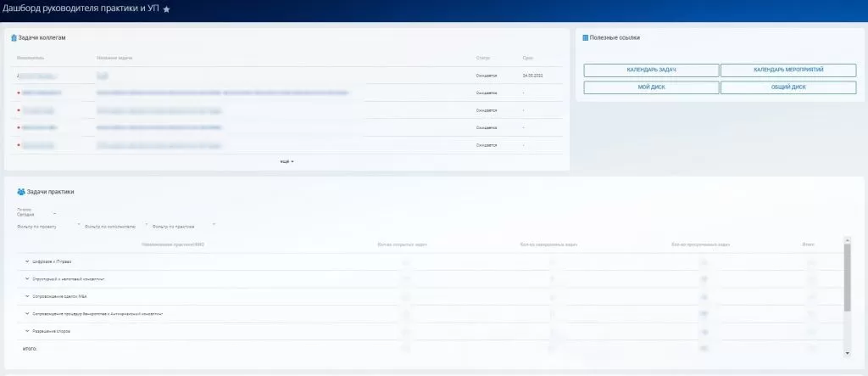The image size is (868, 376).
Task: Open the Фильтр по проекту dropdown
Action: point(79,226)
